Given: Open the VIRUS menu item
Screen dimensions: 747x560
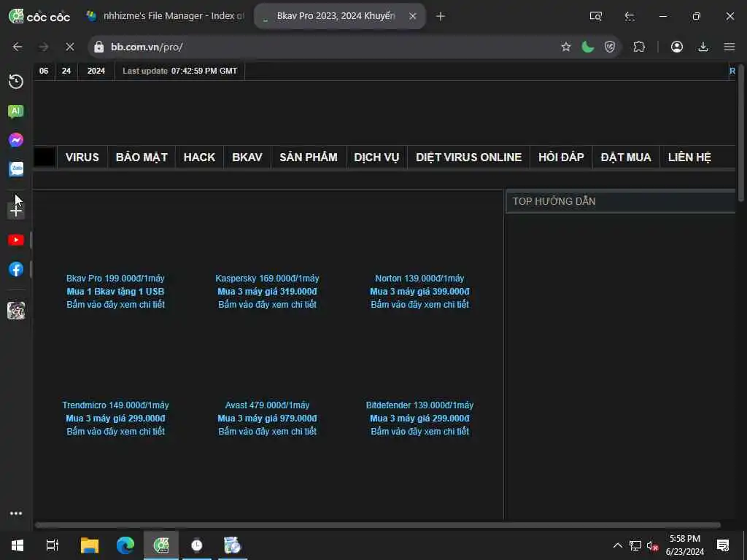Looking at the screenshot, I should pos(82,157).
